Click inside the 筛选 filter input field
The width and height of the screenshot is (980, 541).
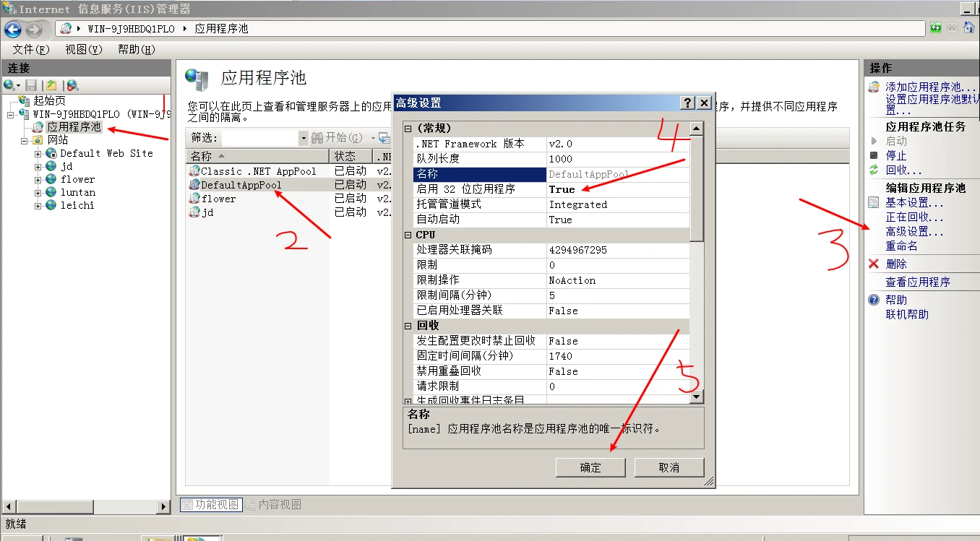(x=260, y=137)
